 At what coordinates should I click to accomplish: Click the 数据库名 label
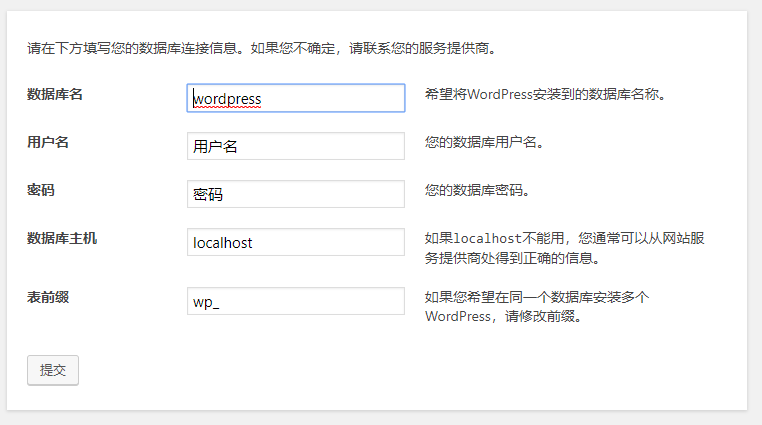click(x=54, y=94)
